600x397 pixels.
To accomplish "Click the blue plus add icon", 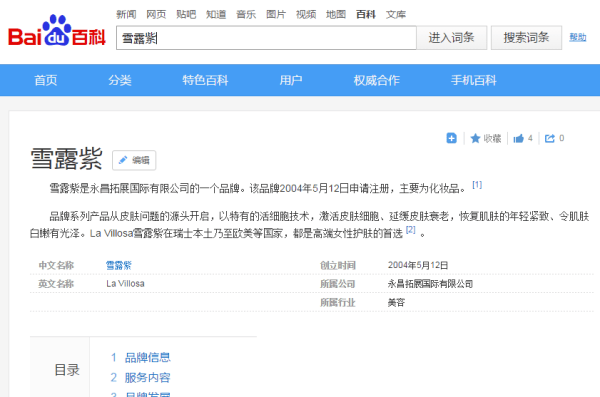I will click(452, 138).
